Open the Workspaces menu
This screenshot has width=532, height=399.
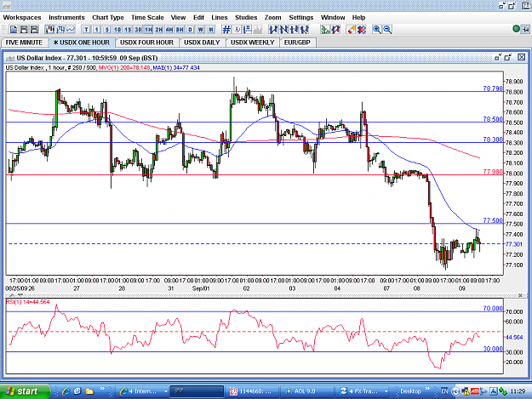(x=22, y=17)
